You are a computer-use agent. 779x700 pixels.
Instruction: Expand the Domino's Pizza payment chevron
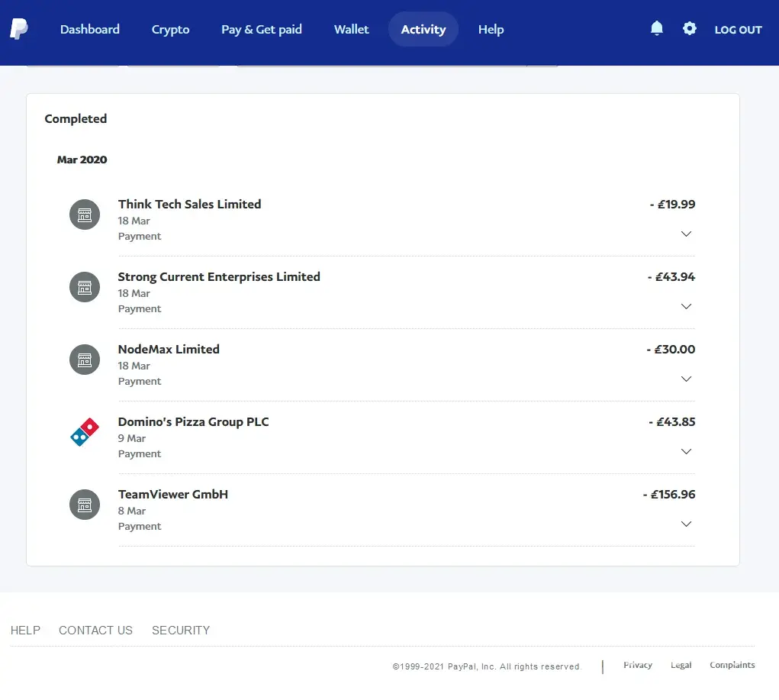click(x=686, y=451)
